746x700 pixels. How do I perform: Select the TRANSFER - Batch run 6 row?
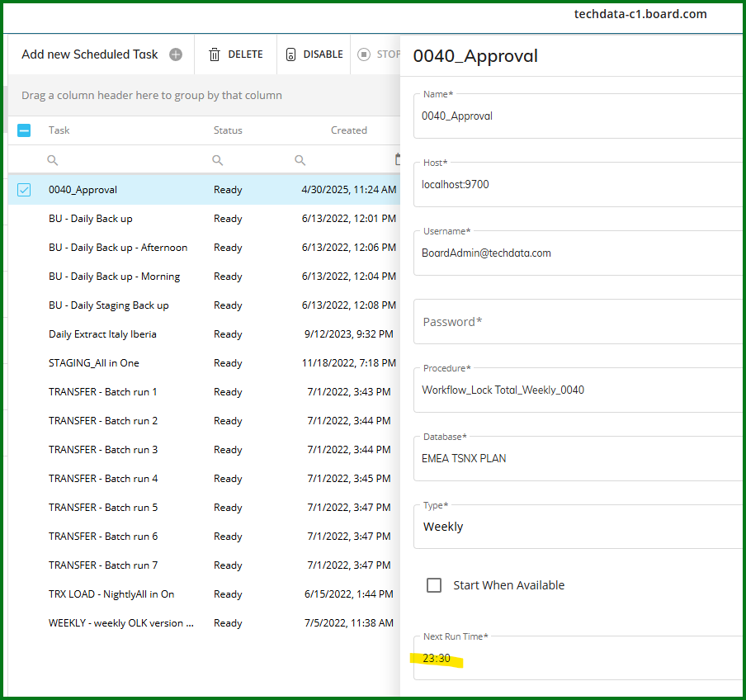coord(204,537)
